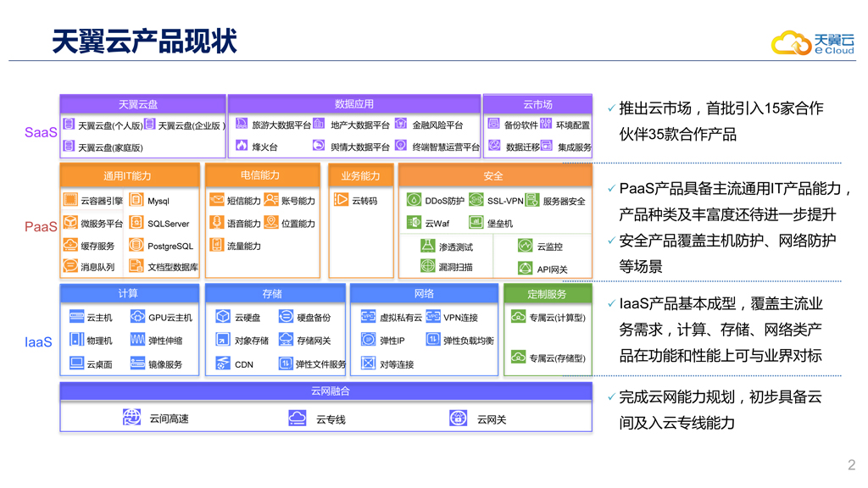
Task: Click the SQLServer label
Action: 169,224
